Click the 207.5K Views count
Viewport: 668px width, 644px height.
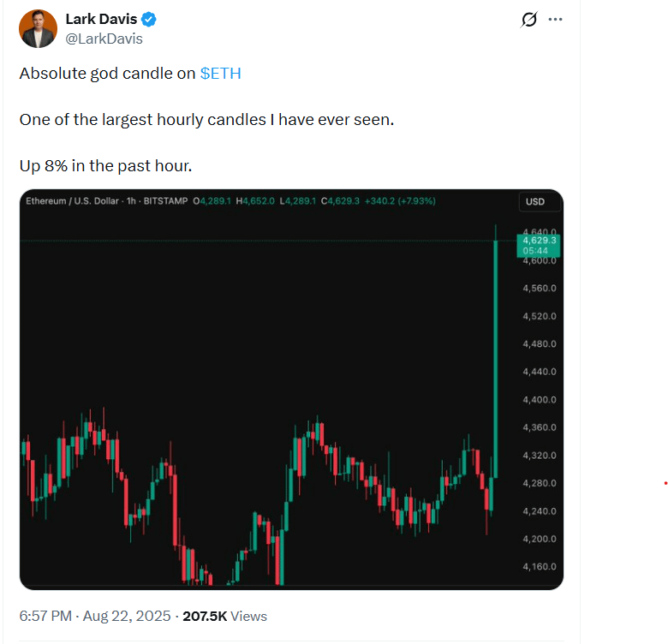224,616
